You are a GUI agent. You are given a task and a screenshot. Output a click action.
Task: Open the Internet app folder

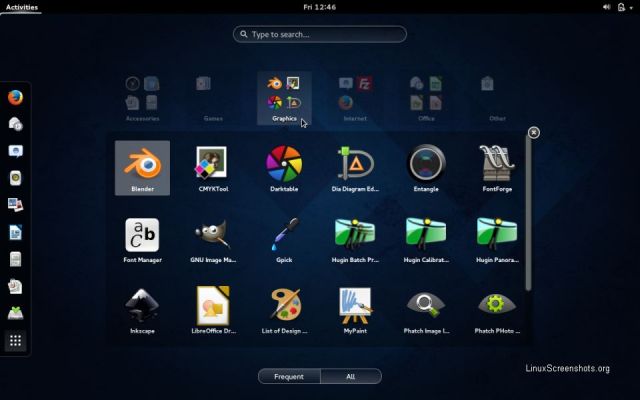pyautogui.click(x=355, y=98)
